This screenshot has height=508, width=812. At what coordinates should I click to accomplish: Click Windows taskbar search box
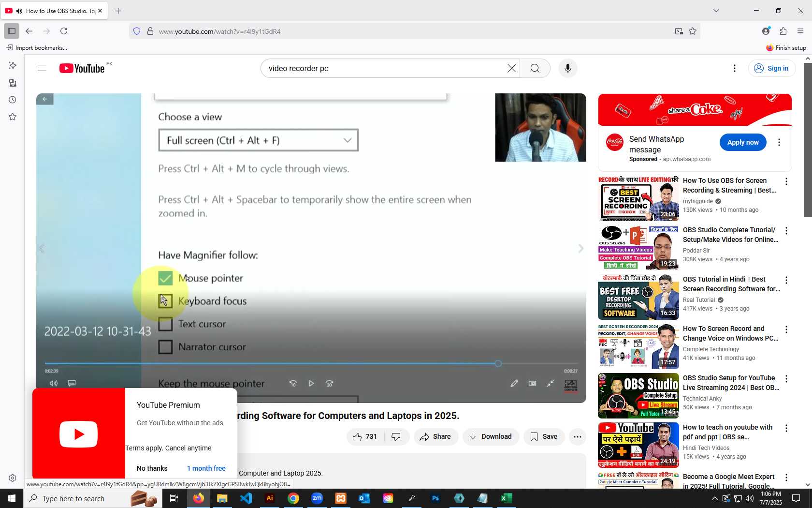coord(92,498)
